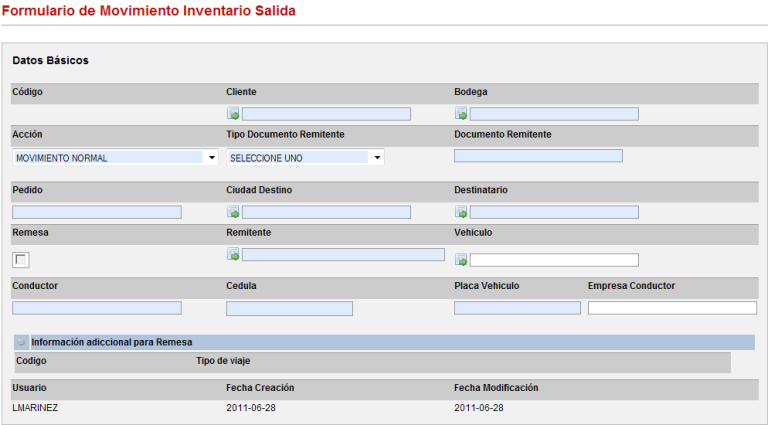Click the Documento Remitente text field
This screenshot has height=425, width=768.
[x=538, y=155]
